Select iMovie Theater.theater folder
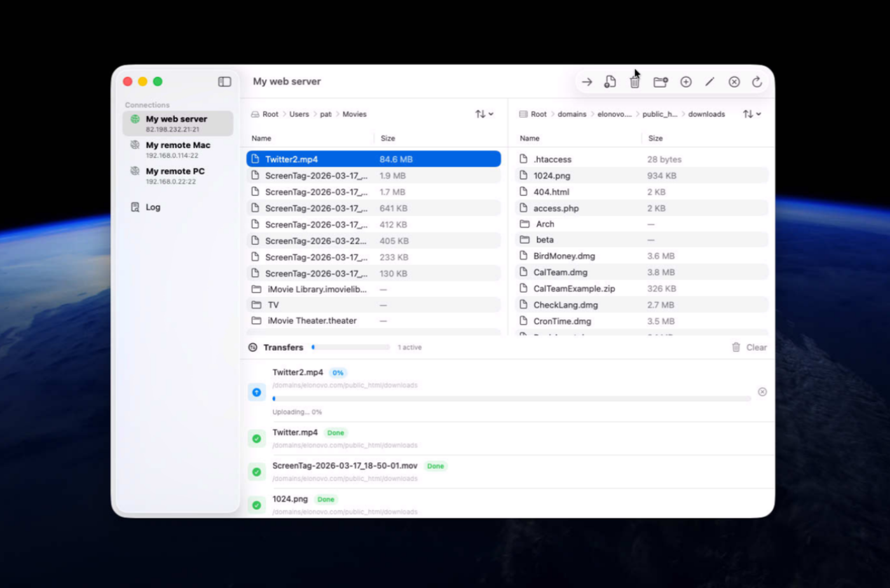890x588 pixels. pyautogui.click(x=374, y=321)
